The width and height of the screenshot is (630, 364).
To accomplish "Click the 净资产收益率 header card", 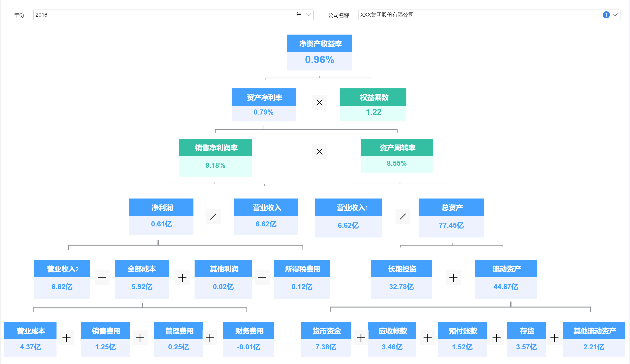I will click(x=320, y=43).
